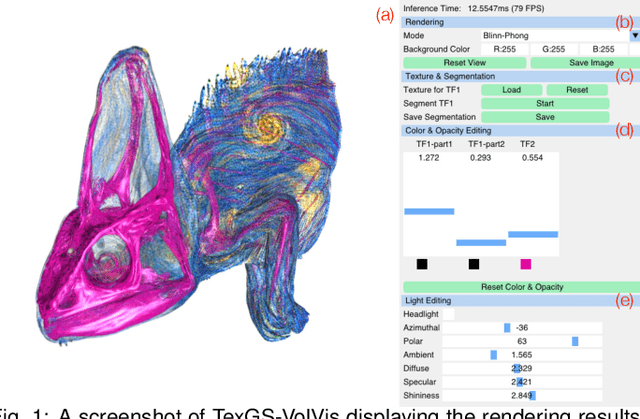Start segmenting TF1

tap(545, 103)
